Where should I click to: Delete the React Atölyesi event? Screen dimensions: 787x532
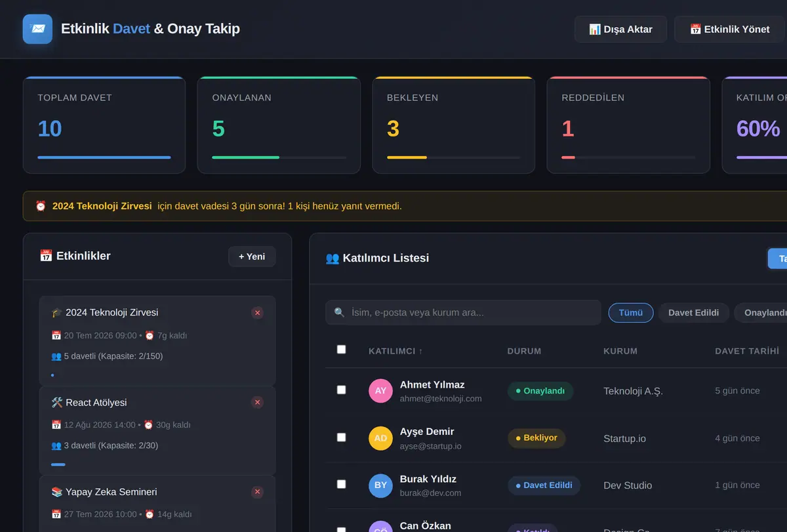pos(257,402)
